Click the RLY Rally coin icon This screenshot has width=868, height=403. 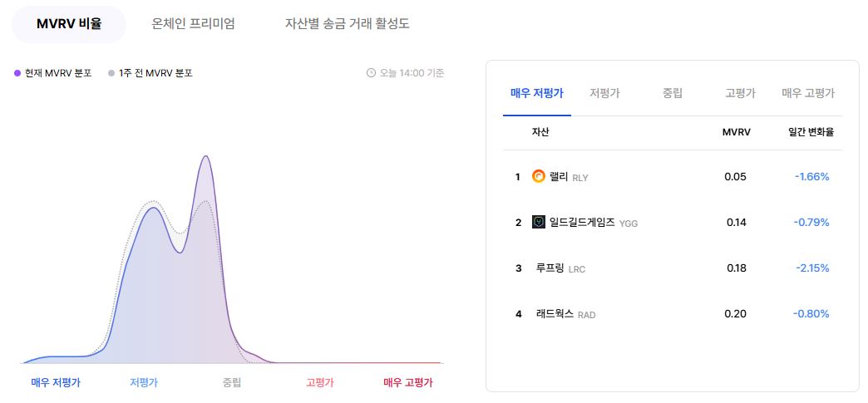coord(539,177)
